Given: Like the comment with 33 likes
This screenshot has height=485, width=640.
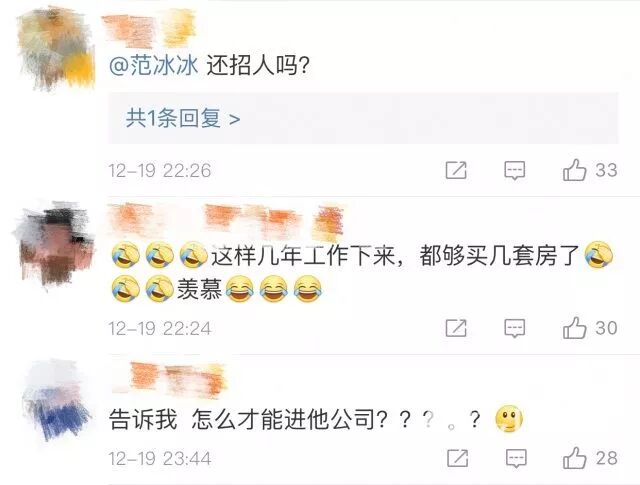Looking at the screenshot, I should point(575,170).
